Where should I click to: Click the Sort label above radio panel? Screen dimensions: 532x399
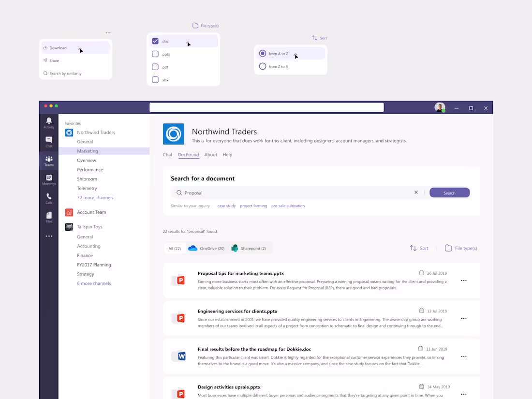click(319, 38)
